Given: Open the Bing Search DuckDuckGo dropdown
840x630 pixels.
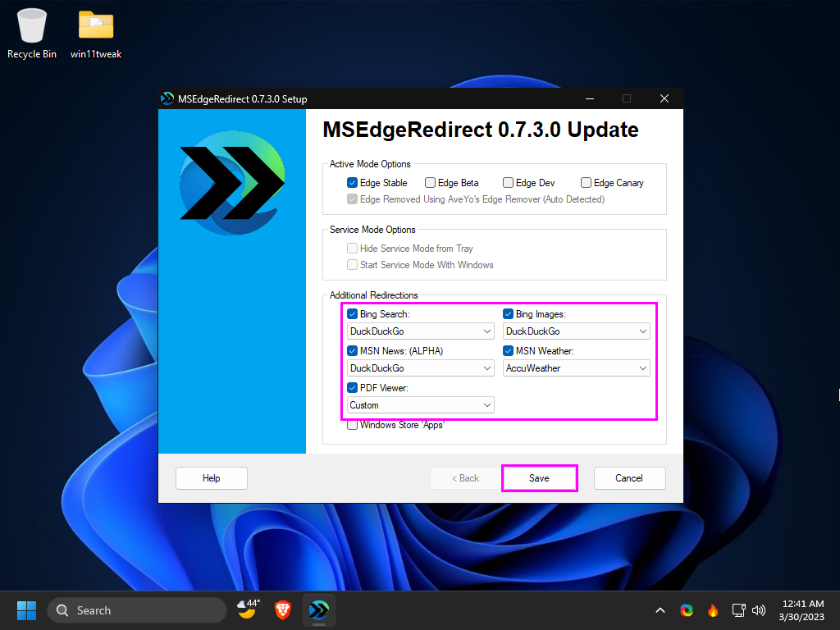Looking at the screenshot, I should click(421, 331).
